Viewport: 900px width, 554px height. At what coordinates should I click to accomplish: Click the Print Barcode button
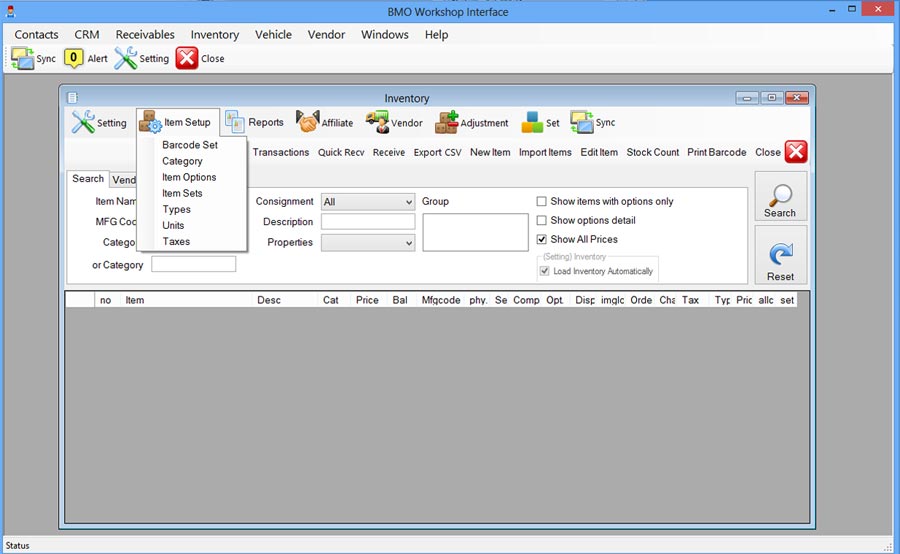click(x=716, y=152)
